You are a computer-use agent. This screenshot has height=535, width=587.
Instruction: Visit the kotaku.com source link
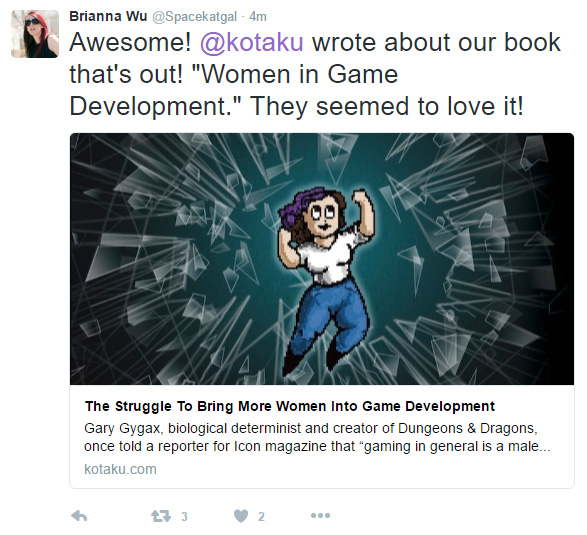tap(120, 469)
